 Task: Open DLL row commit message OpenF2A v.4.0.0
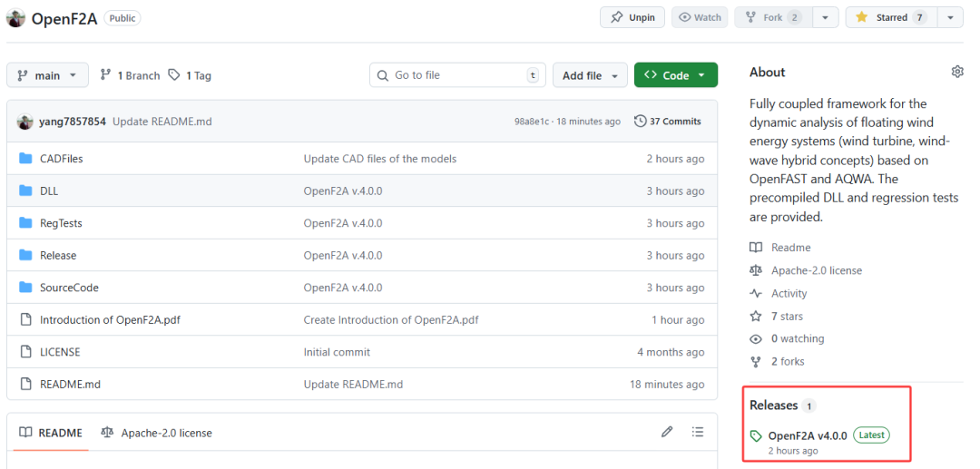tap(343, 191)
